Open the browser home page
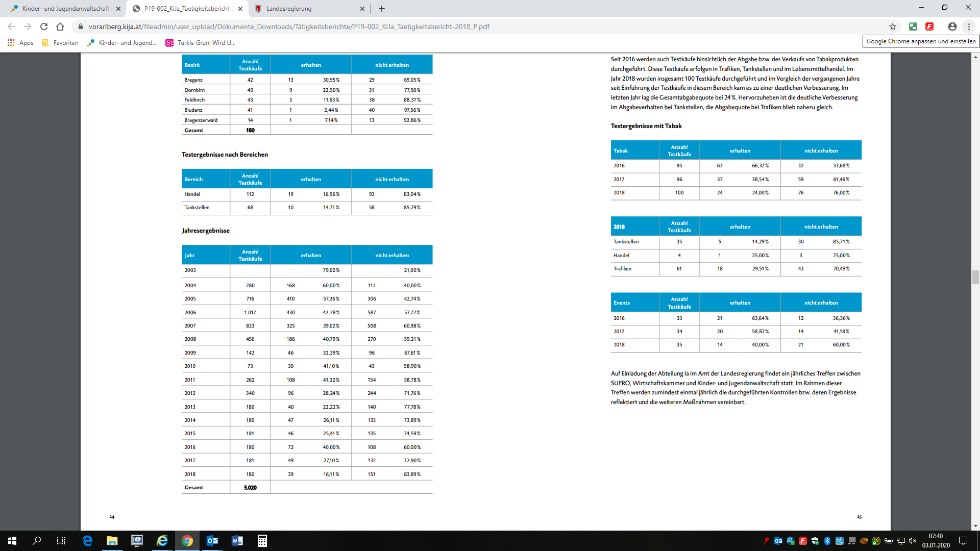Viewport: 980px width, 551px height. pos(60,27)
